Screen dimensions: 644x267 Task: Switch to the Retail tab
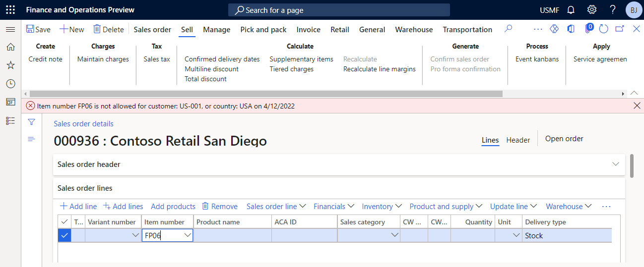tap(340, 30)
